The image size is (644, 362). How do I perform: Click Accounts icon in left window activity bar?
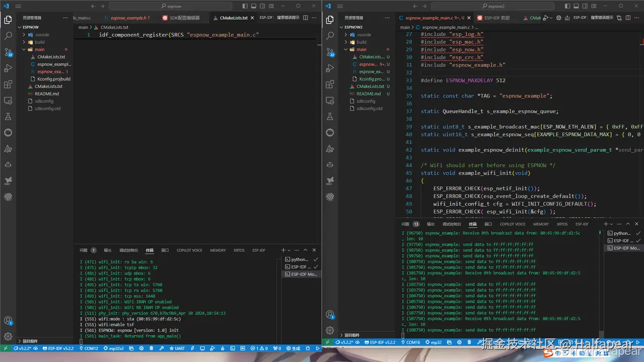coord(8,321)
